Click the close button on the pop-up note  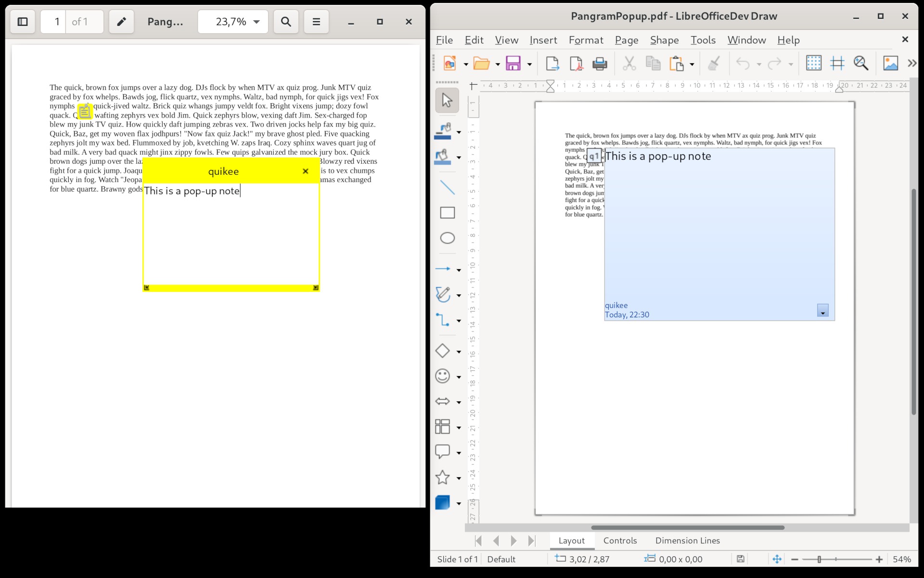coord(305,171)
